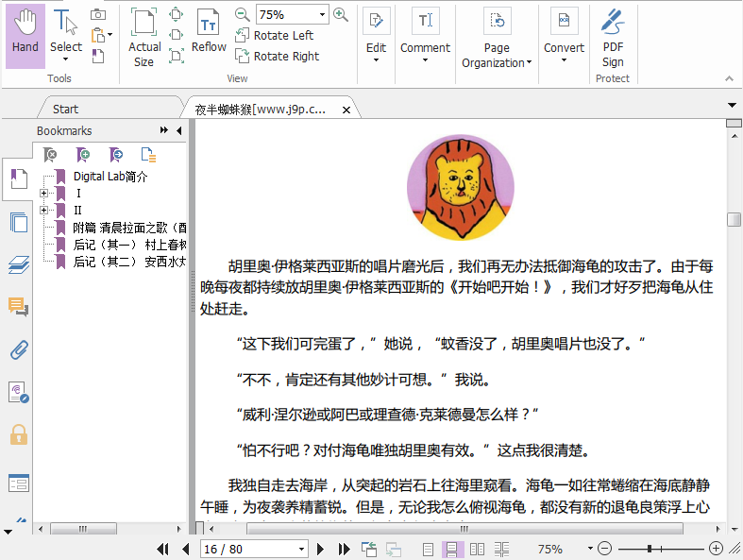743x560 pixels.
Task: Rotate the page right
Action: point(278,56)
